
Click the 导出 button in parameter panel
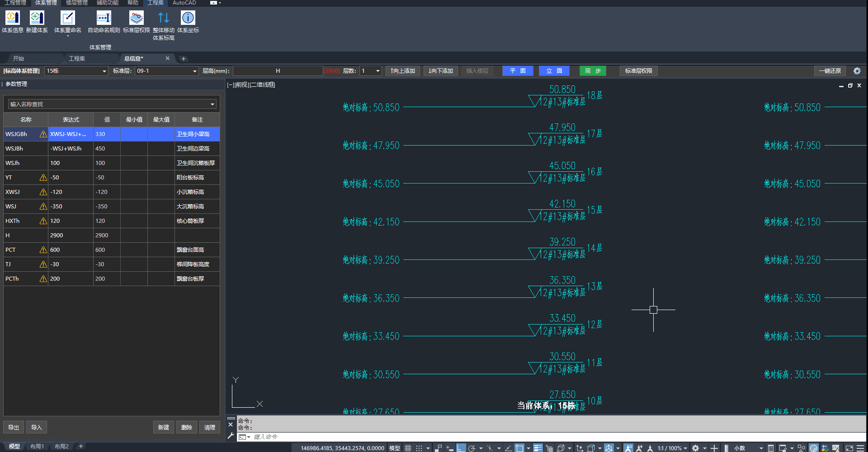pyautogui.click(x=14, y=427)
